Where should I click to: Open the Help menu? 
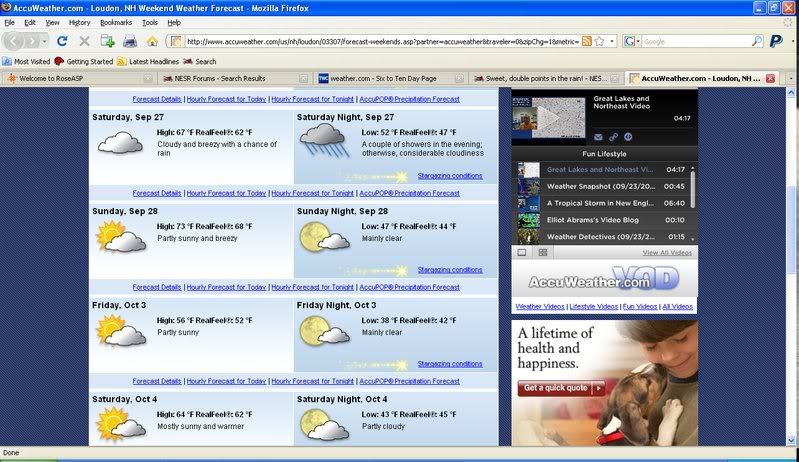click(x=174, y=22)
